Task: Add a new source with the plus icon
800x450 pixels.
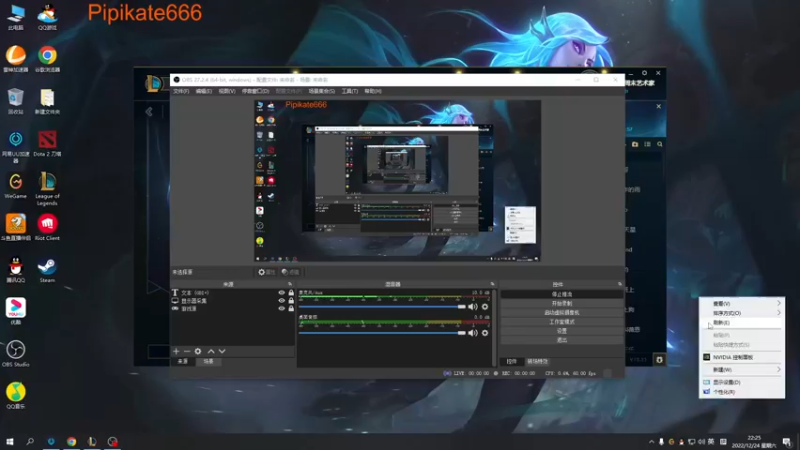Action: tap(176, 351)
